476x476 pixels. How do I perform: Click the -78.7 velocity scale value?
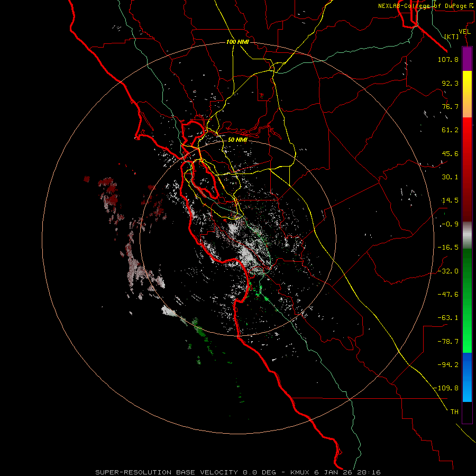[x=448, y=342]
